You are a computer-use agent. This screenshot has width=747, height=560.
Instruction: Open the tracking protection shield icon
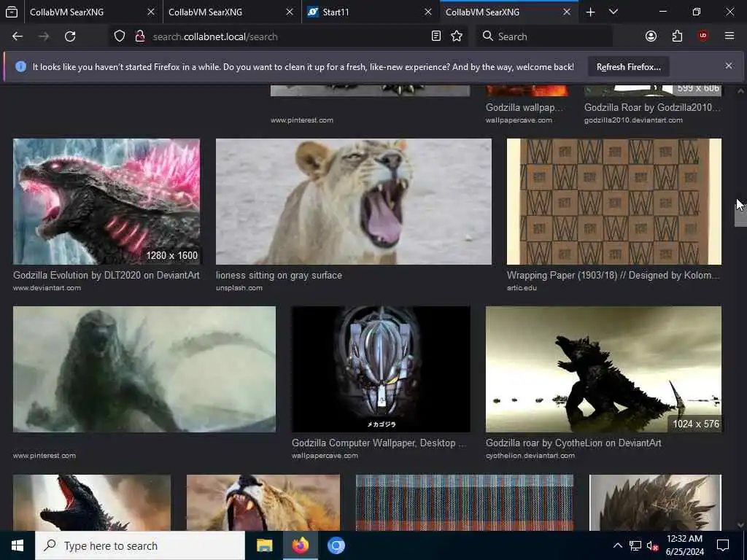pos(120,36)
